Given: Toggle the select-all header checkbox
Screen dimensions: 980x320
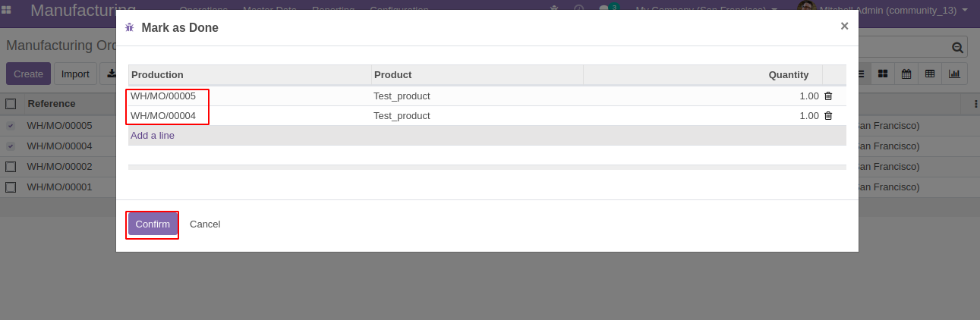Looking at the screenshot, I should pyautogui.click(x=11, y=104).
